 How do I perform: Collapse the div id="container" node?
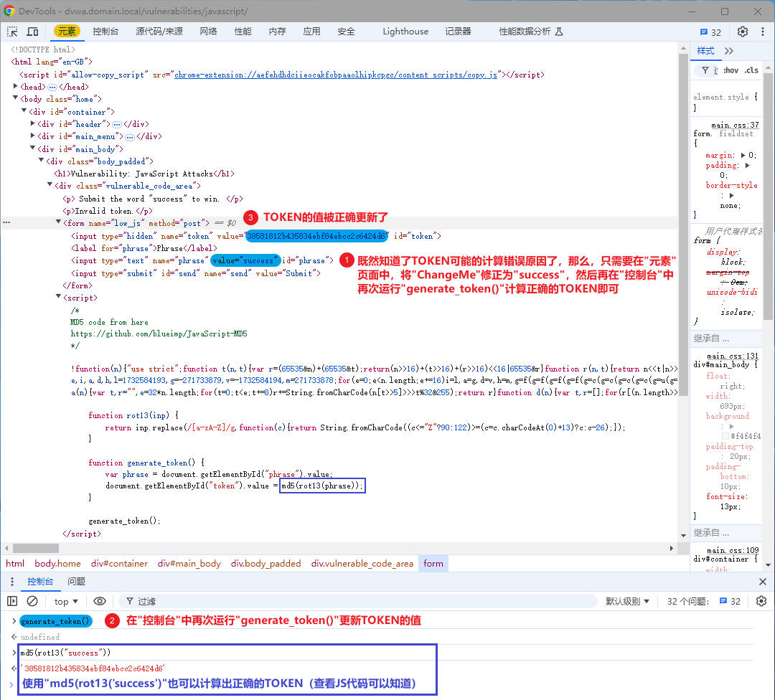coord(24,111)
